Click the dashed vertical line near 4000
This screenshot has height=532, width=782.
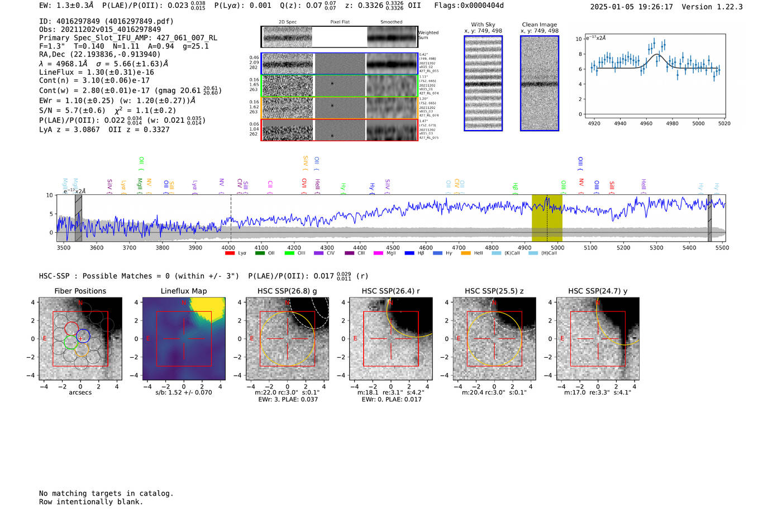pos(231,218)
